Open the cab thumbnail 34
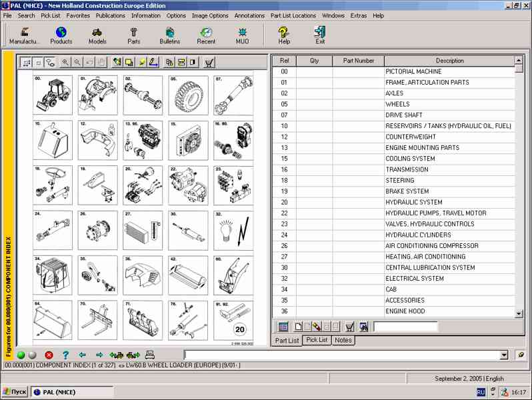Image resolution: width=532 pixels, height=400 pixels. pos(53,275)
